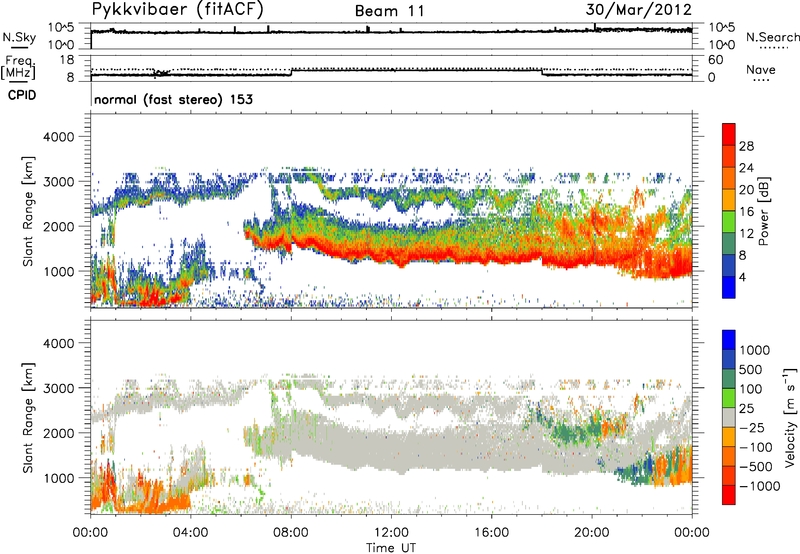Click 'Slant Range [km]' title of power panel
Screen dimensions: 800x554
[x=28, y=211]
